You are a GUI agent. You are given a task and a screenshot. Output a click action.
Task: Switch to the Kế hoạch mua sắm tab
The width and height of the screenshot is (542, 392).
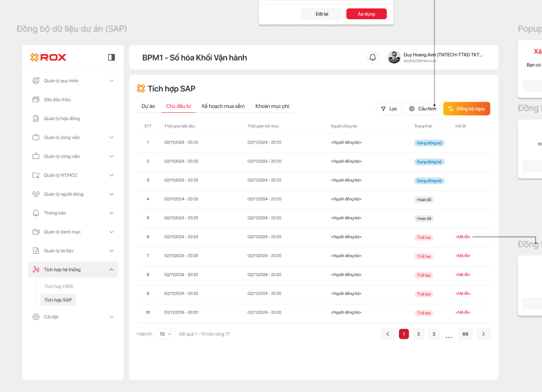(223, 106)
